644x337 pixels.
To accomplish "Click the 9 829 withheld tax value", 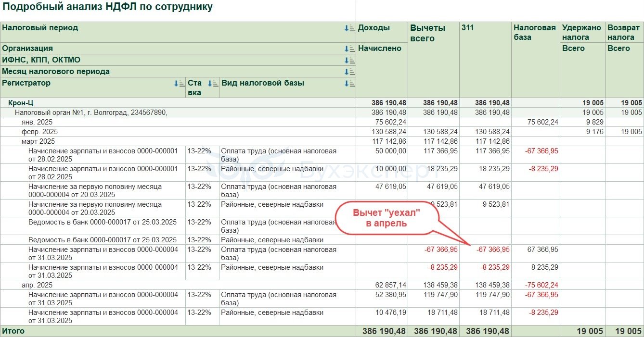I will [x=594, y=122].
